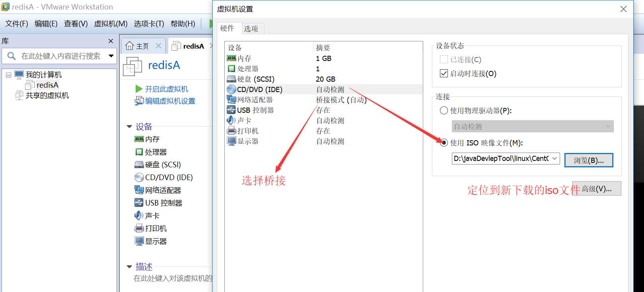
Task: Click the sound card icon in the settings dialog
Action: (x=231, y=120)
